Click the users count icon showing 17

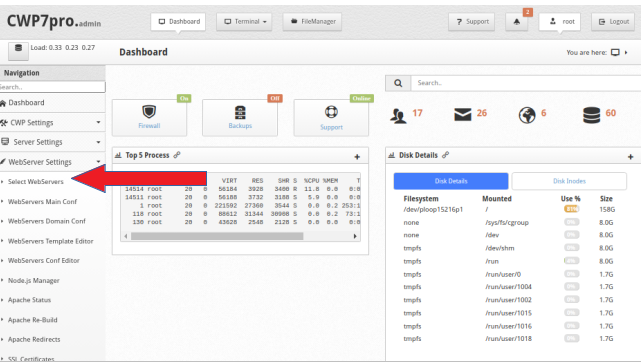tap(398, 116)
